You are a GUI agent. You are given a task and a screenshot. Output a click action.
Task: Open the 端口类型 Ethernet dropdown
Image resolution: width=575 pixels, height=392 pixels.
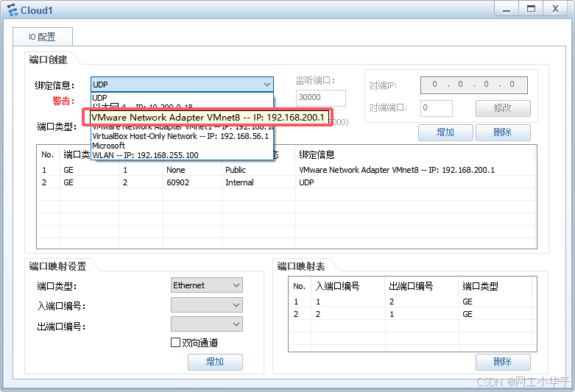pos(207,285)
